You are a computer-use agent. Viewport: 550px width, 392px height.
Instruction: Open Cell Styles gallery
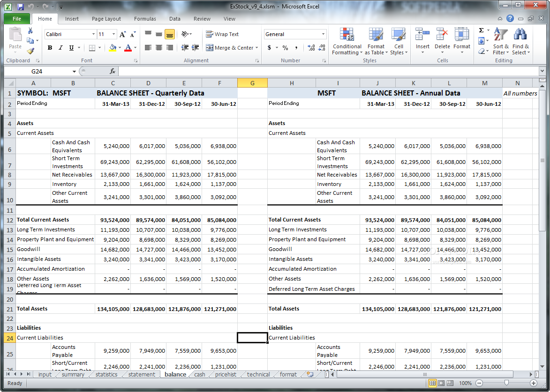399,41
